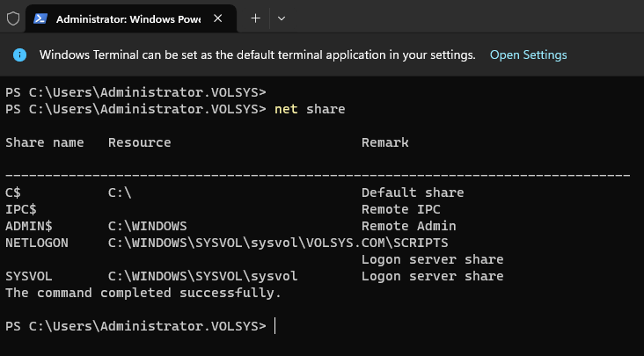The width and height of the screenshot is (644, 356).
Task: Click 'The command completed successfully' line
Action: click(143, 293)
